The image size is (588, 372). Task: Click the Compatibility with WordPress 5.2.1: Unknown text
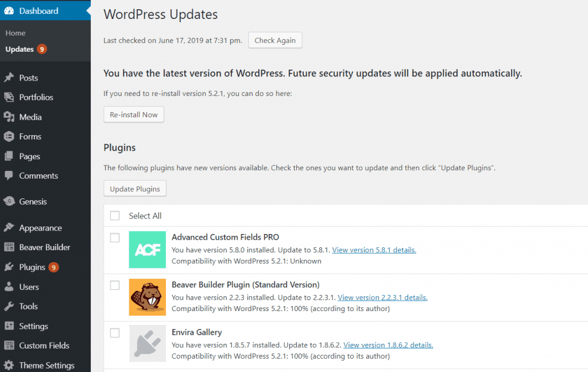(246, 261)
